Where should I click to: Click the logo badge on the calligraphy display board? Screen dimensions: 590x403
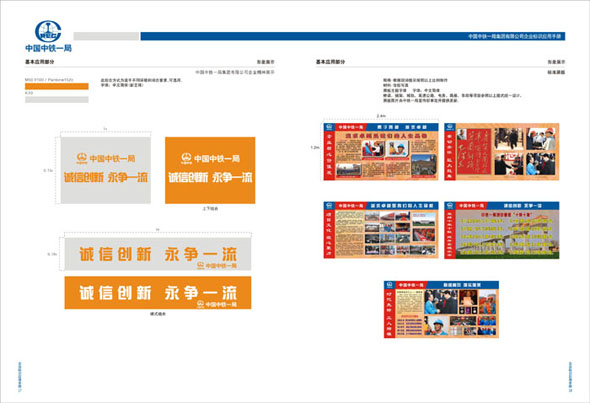(x=450, y=127)
